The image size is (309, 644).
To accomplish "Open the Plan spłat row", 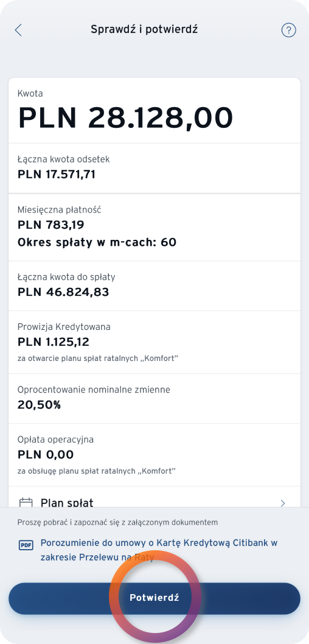I will [x=154, y=502].
